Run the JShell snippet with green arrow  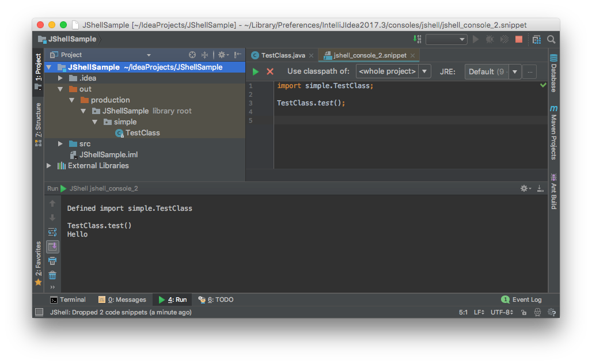click(x=256, y=71)
